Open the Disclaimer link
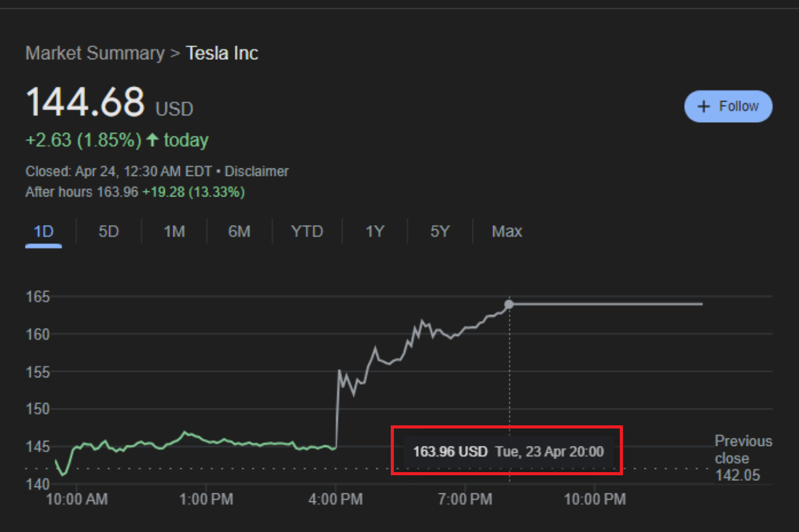 click(257, 171)
